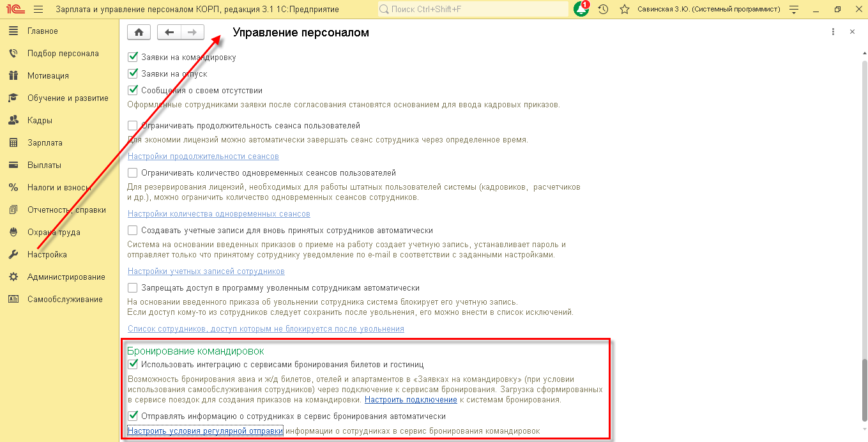Enable Запрещать доступ уволенным сотрудникам автоматически
The width and height of the screenshot is (868, 442).
click(133, 288)
